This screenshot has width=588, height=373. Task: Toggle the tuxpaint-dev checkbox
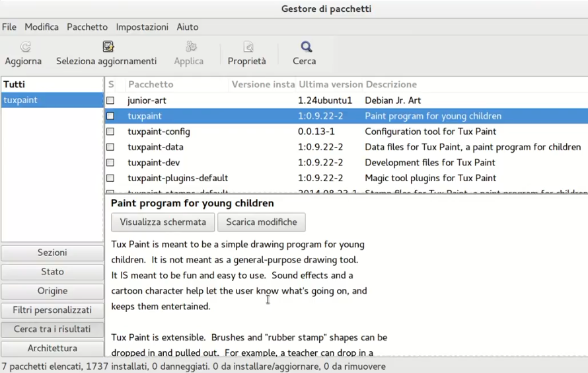(110, 163)
